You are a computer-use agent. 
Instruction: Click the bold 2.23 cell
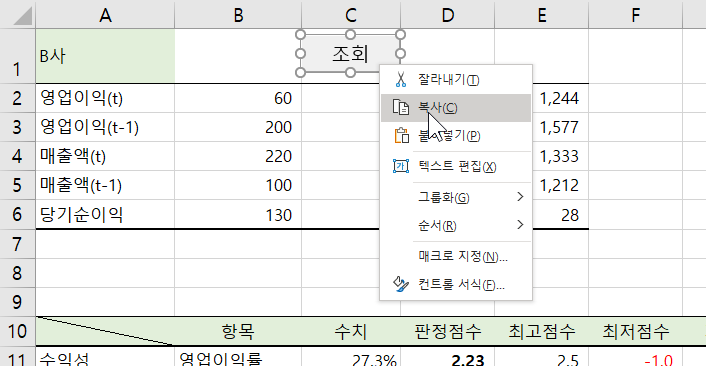click(x=447, y=358)
